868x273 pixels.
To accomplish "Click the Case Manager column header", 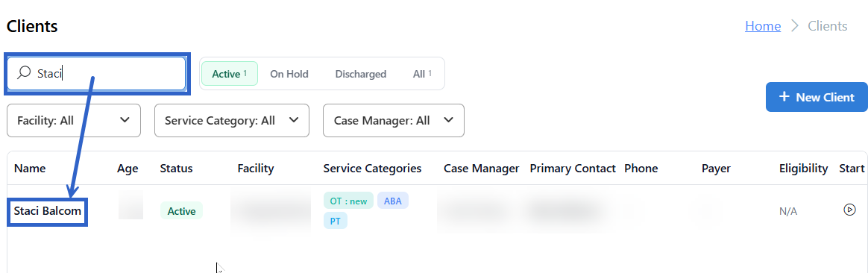I will click(482, 169).
